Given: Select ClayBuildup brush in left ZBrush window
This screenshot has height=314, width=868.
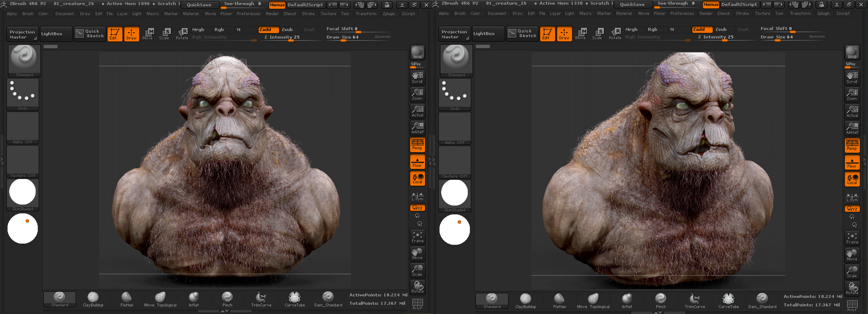Looking at the screenshot, I should pyautogui.click(x=93, y=299).
